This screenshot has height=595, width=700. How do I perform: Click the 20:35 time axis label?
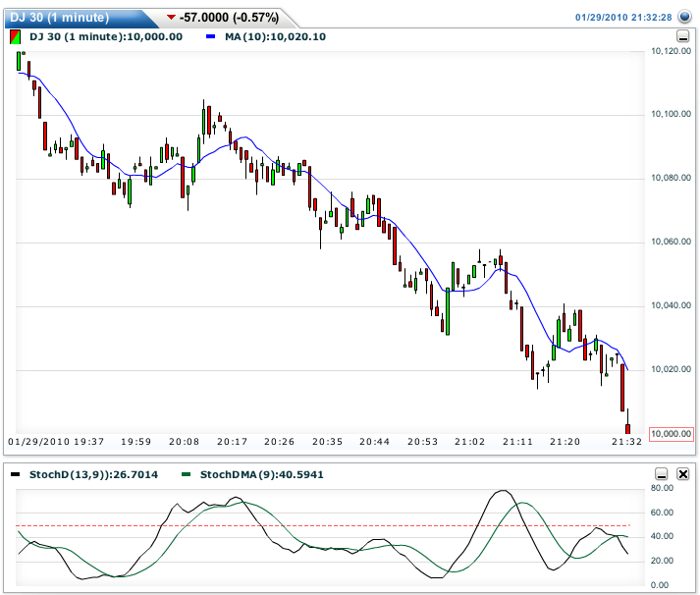329,443
